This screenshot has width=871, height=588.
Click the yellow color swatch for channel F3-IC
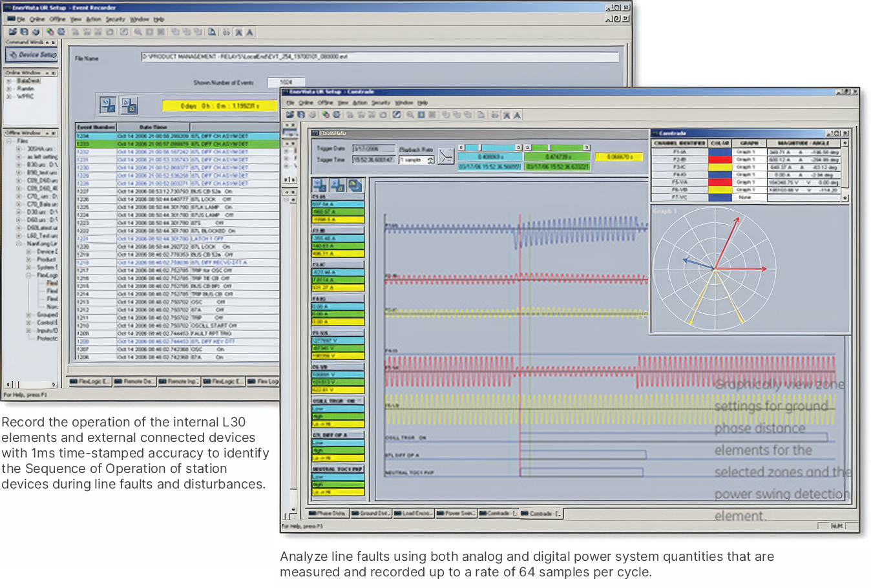(720, 167)
